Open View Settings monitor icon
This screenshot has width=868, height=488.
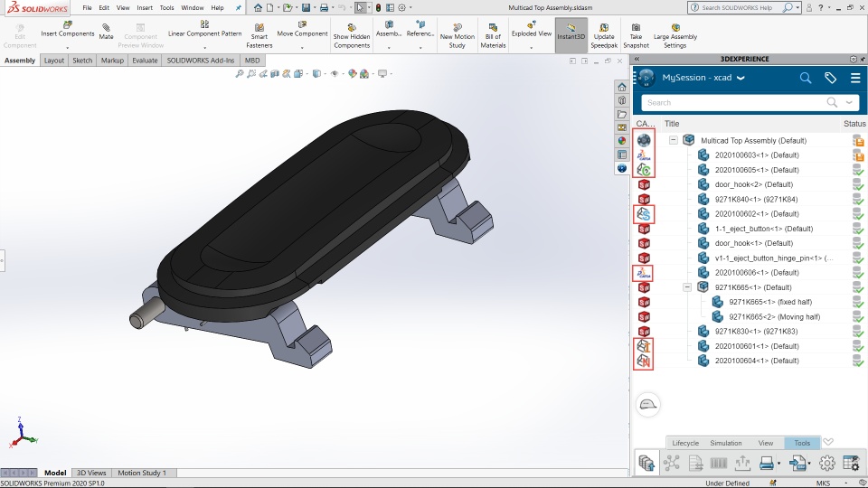click(382, 73)
